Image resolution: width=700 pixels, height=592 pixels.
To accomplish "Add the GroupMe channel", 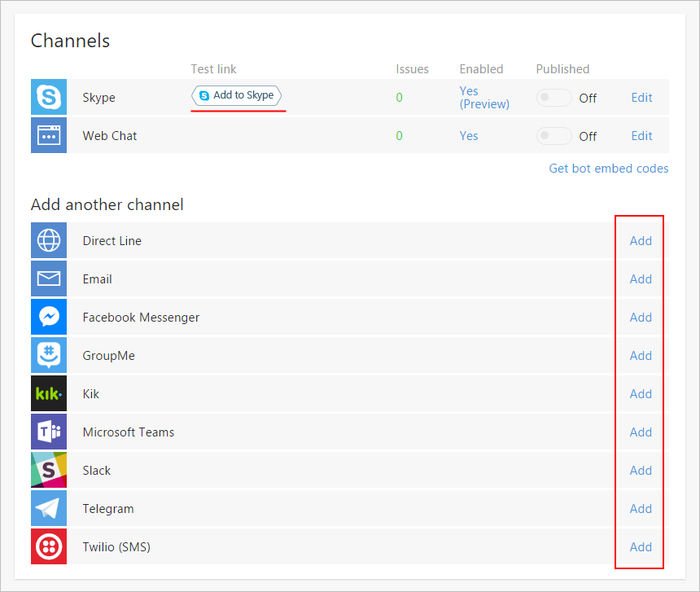I will point(641,356).
